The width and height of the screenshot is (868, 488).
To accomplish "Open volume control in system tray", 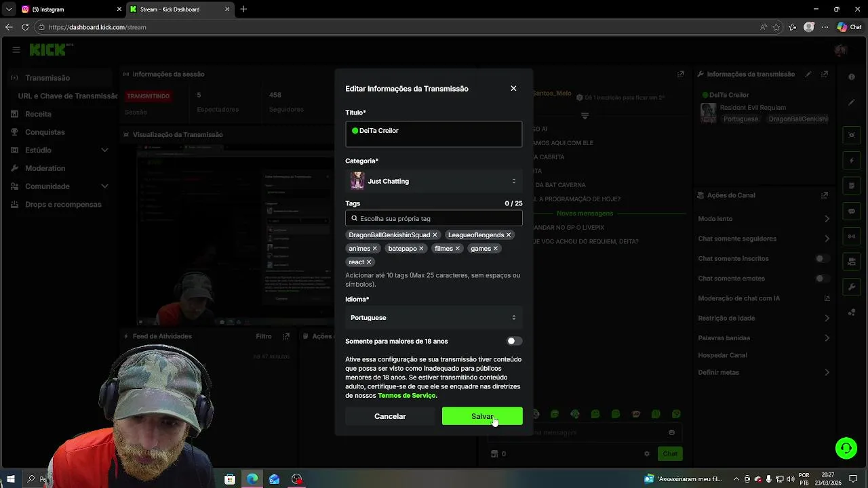I will pyautogui.click(x=790, y=479).
